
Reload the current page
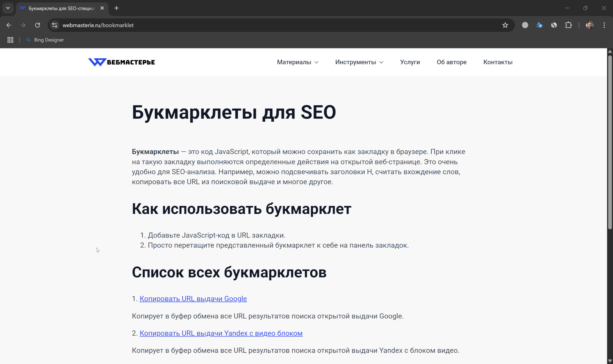(x=37, y=25)
